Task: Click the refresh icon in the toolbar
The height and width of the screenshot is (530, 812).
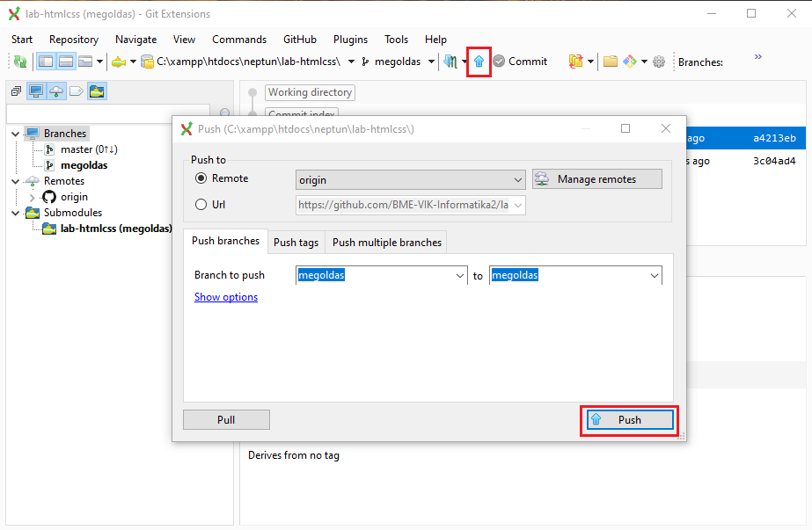Action: (x=18, y=62)
